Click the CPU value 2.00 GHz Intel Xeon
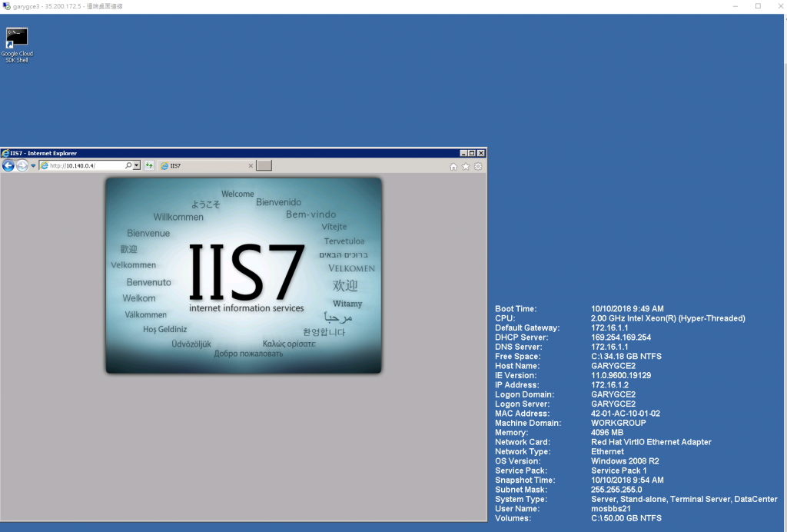This screenshot has height=532, width=787. click(x=668, y=318)
